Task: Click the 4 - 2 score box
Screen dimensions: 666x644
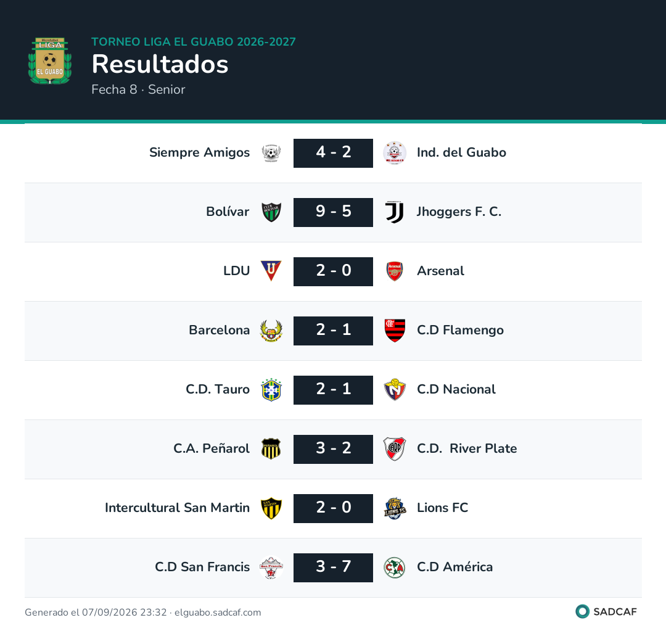Action: click(x=333, y=153)
